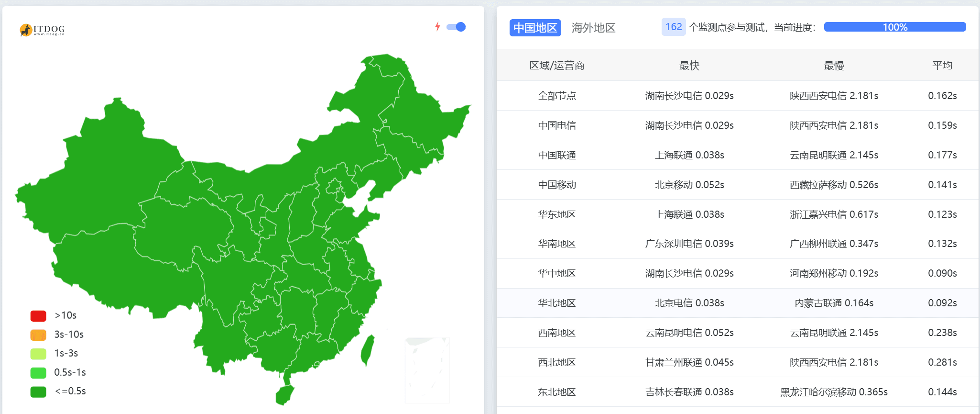Viewport: 980px width, 414px height.
Task: Toggle the 0.5s-1s legend swatch
Action: coord(38,373)
